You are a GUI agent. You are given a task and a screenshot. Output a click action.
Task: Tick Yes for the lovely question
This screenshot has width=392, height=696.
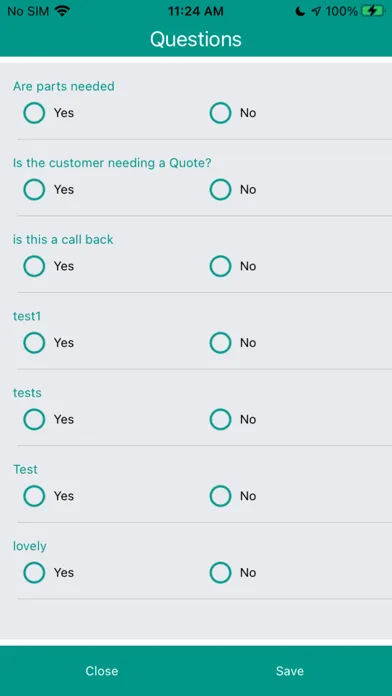[34, 573]
